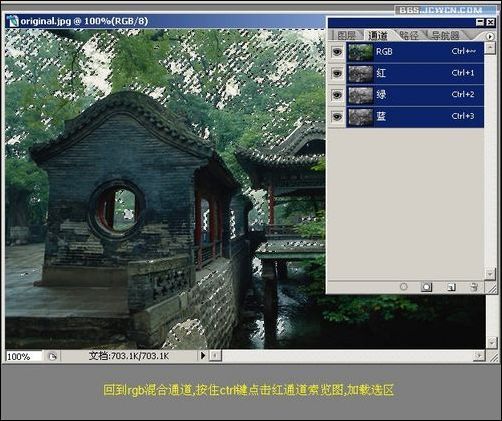Click the delete channel trash icon
The width and height of the screenshot is (502, 421).
(x=474, y=287)
